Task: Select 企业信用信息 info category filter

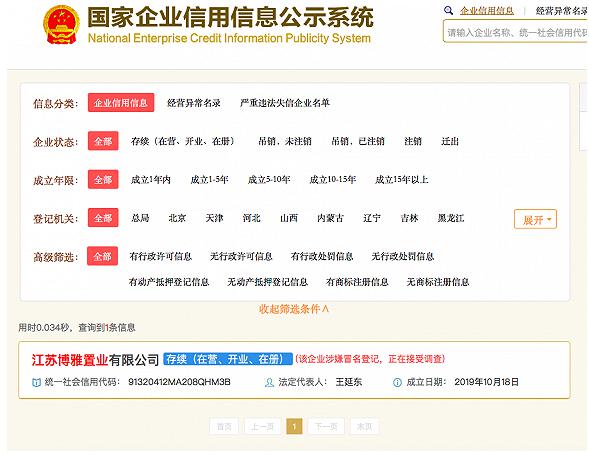Action: pos(121,103)
